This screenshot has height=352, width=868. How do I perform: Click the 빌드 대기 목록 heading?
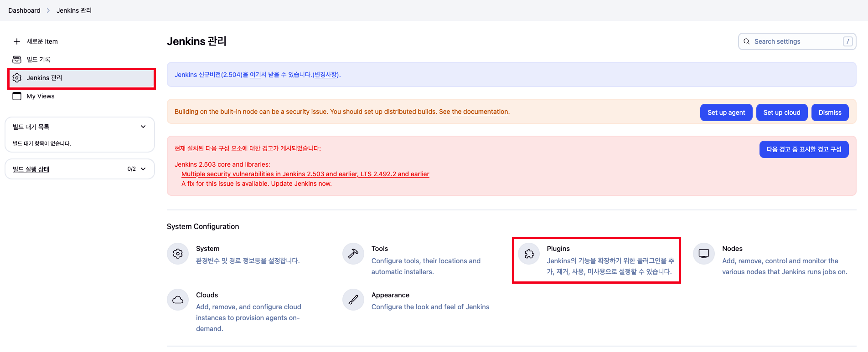31,127
